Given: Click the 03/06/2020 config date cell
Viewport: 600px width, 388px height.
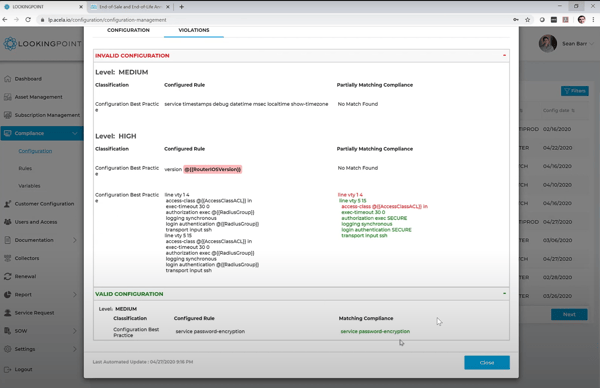Looking at the screenshot, I should pyautogui.click(x=557, y=240).
